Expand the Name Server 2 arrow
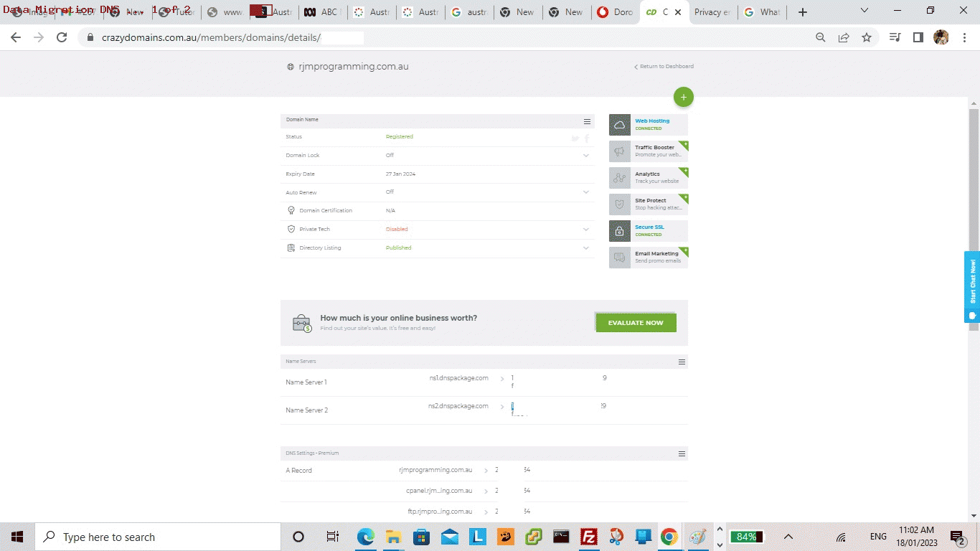Viewport: 980px width, 551px height. tap(501, 407)
